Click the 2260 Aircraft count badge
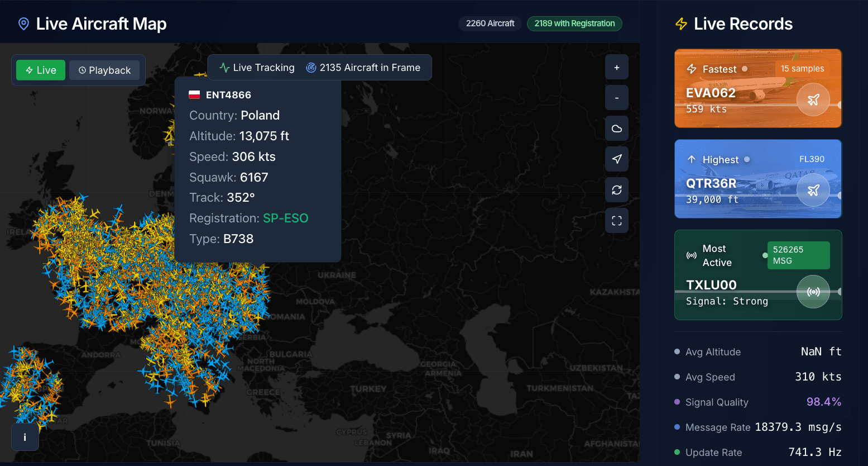 click(490, 23)
